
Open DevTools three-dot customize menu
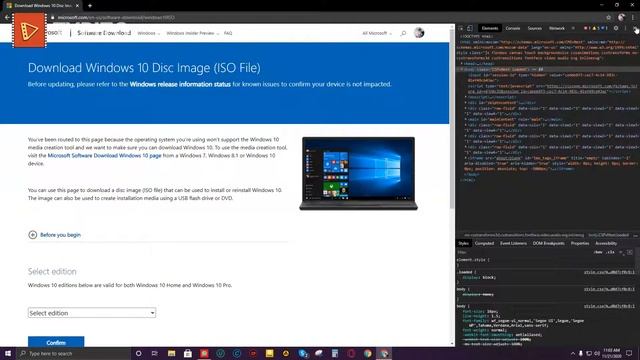click(x=625, y=28)
